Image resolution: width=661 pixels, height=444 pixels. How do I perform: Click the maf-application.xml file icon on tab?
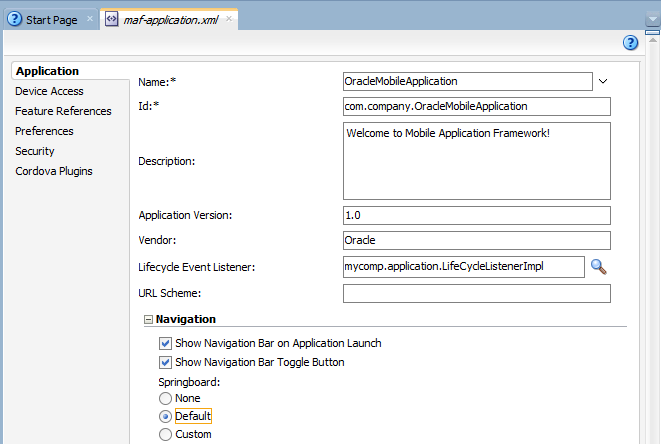click(x=111, y=19)
